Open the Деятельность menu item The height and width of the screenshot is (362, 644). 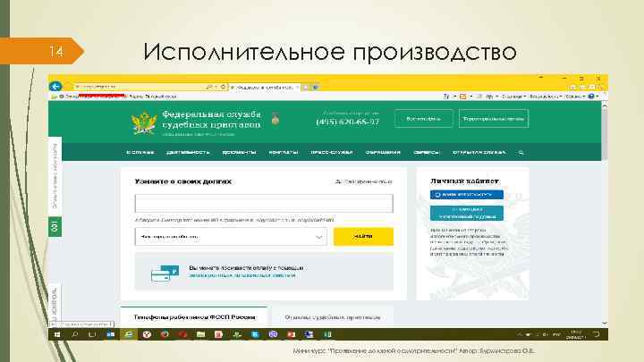(188, 152)
